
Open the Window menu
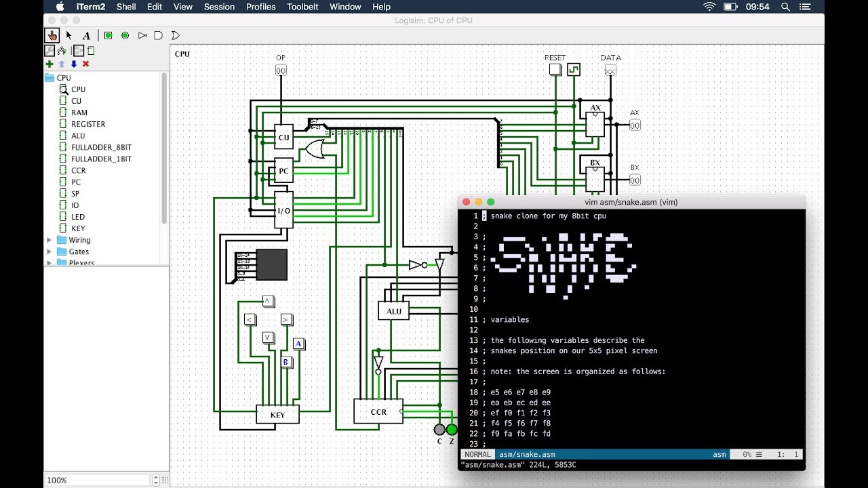click(x=345, y=7)
